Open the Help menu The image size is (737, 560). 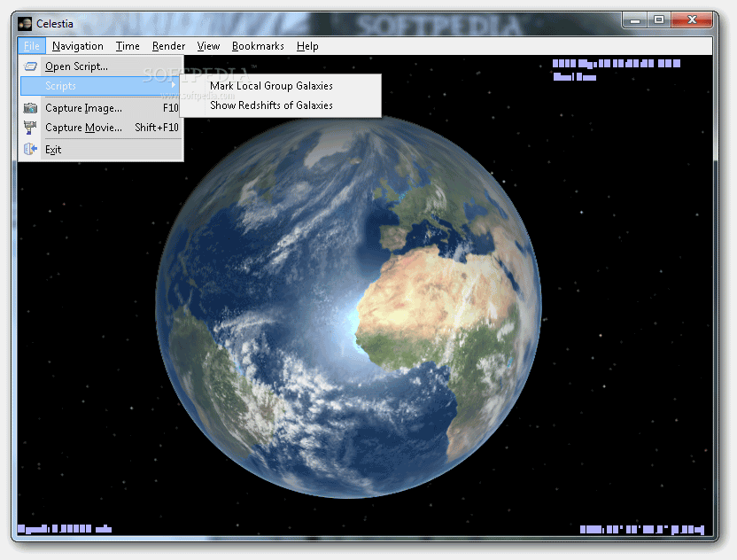[307, 46]
